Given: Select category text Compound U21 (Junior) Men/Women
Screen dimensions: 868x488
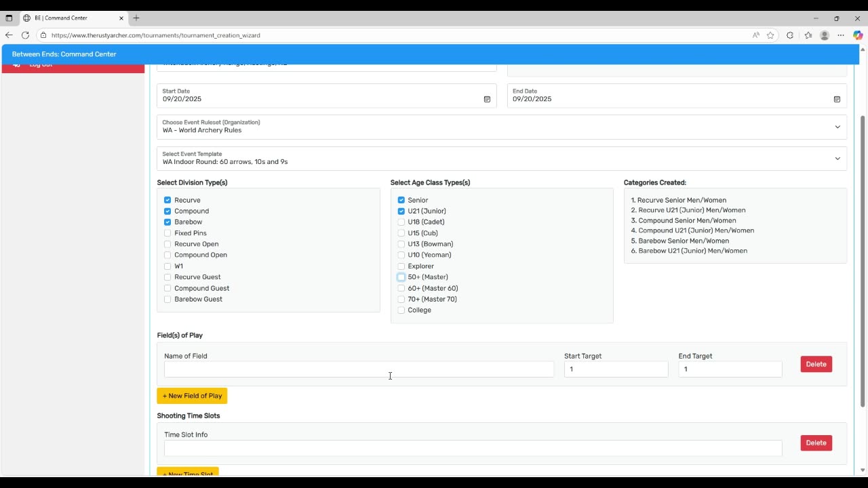Looking at the screenshot, I should coord(696,230).
